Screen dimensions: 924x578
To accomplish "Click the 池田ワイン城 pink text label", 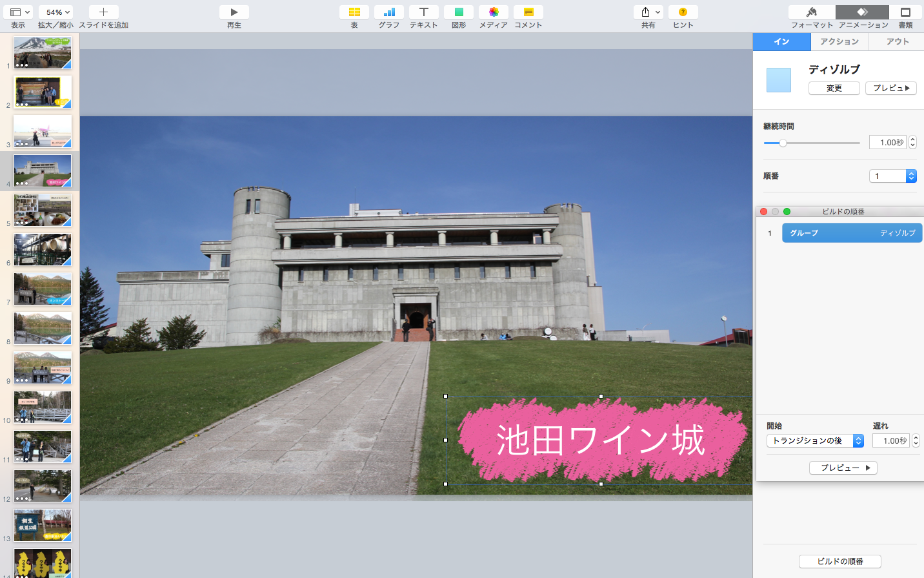I will pos(601,440).
